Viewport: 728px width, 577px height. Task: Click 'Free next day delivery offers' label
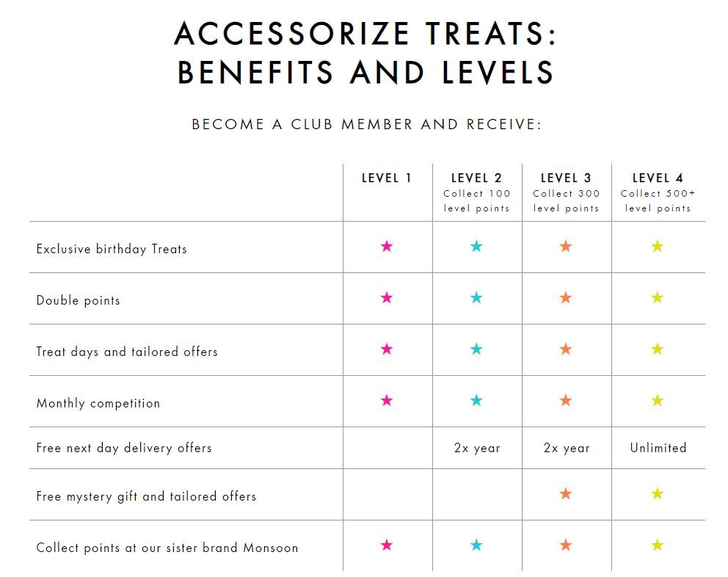(x=124, y=448)
